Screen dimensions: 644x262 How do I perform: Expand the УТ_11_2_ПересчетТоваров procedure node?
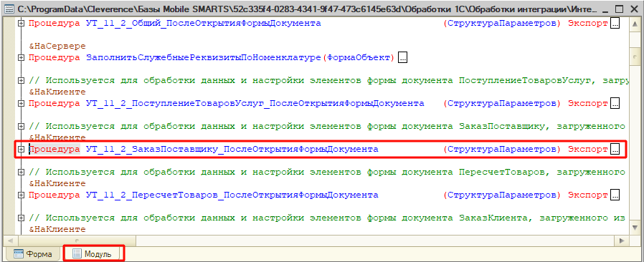click(21, 195)
